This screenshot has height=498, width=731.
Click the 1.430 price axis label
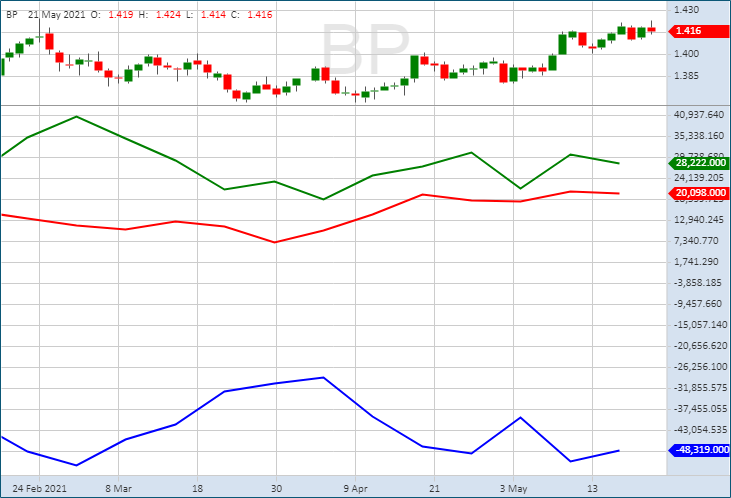point(686,9)
